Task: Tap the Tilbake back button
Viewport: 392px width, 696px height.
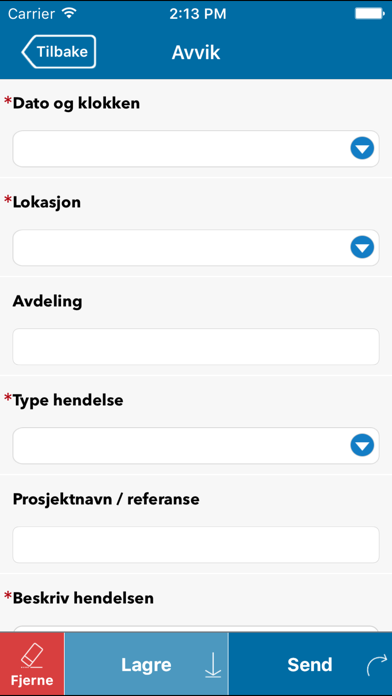Action: coord(59,51)
